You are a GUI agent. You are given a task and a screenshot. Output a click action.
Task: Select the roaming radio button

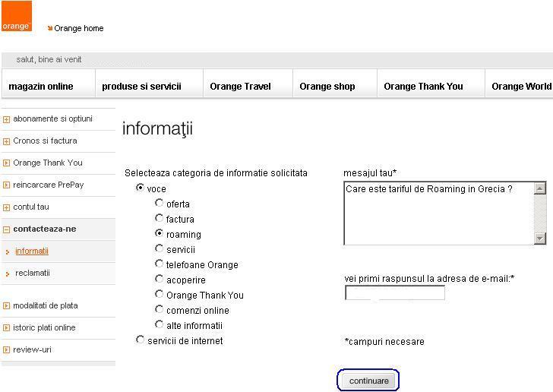tap(159, 233)
